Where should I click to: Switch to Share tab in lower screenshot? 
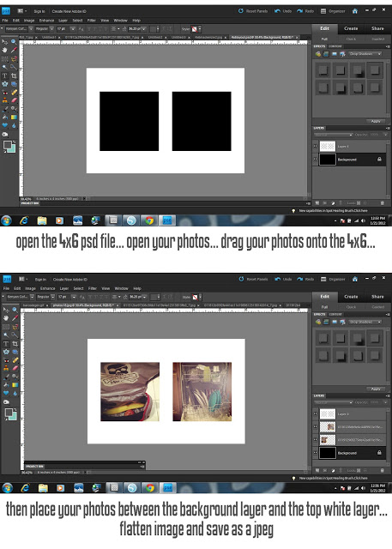pyautogui.click(x=377, y=297)
